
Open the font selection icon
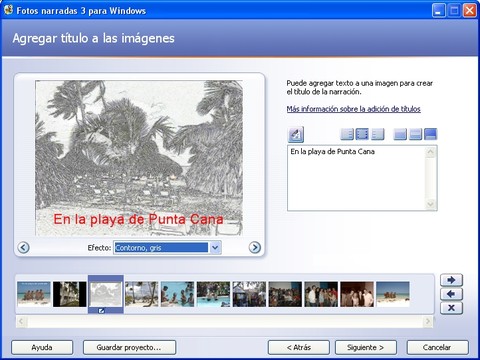click(296, 134)
